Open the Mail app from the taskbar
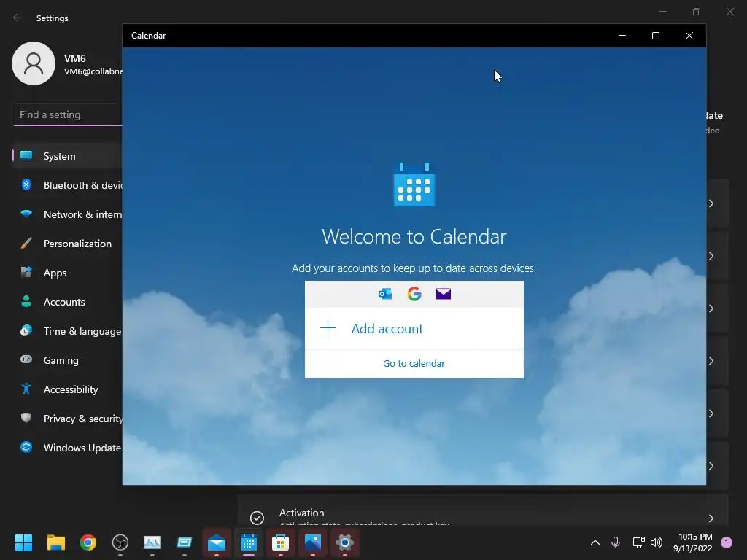Image resolution: width=747 pixels, height=560 pixels. tap(217, 542)
